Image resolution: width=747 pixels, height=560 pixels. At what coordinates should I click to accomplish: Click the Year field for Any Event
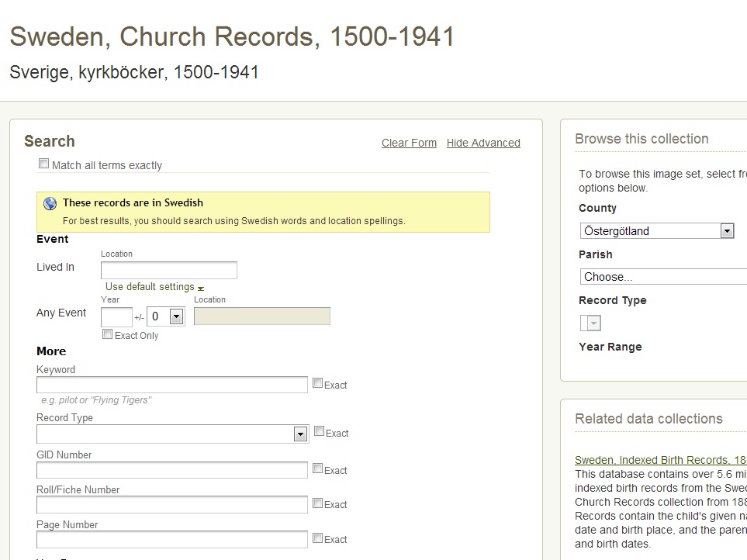point(116,316)
